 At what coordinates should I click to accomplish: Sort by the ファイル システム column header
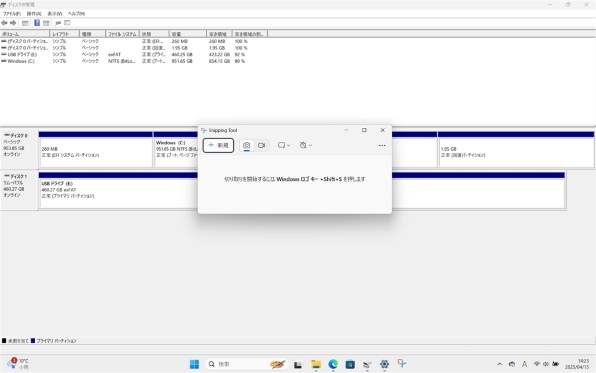point(122,34)
